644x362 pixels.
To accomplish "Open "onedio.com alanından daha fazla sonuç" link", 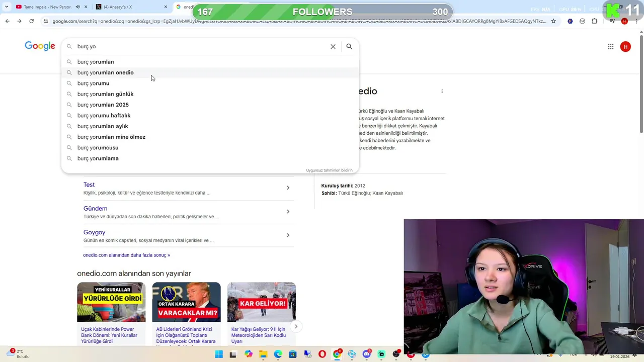I will tap(126, 255).
